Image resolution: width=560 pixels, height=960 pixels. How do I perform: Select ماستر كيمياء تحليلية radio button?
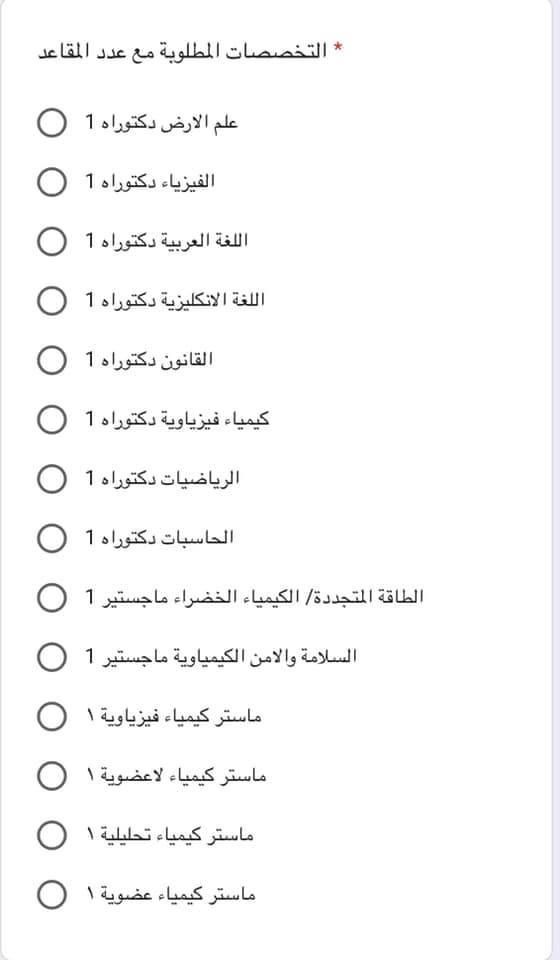[x=51, y=835]
